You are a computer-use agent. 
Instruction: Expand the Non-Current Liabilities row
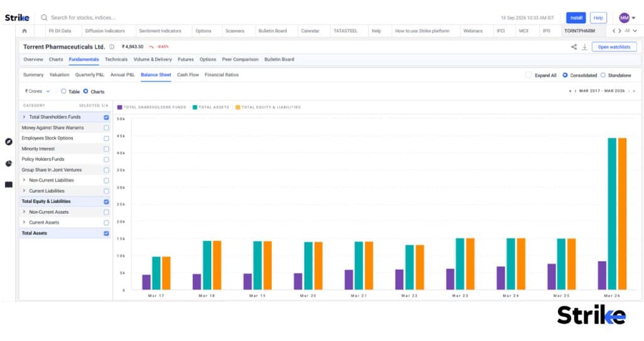24,180
